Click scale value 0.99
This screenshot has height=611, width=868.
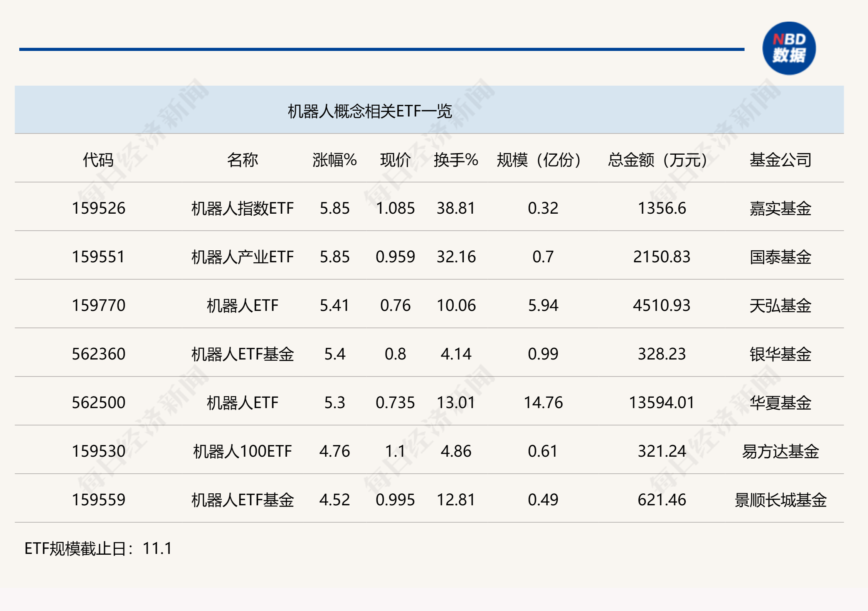click(x=543, y=354)
